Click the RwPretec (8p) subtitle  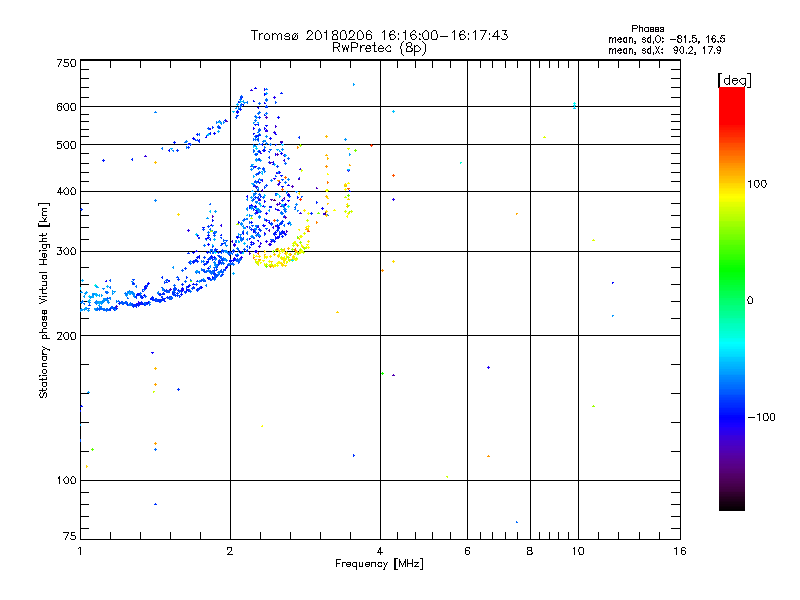(379, 47)
